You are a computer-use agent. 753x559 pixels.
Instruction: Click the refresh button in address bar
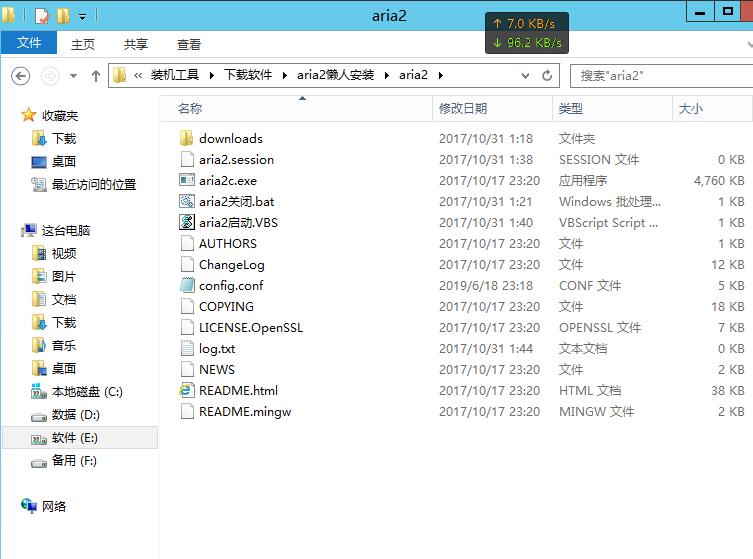pos(547,76)
